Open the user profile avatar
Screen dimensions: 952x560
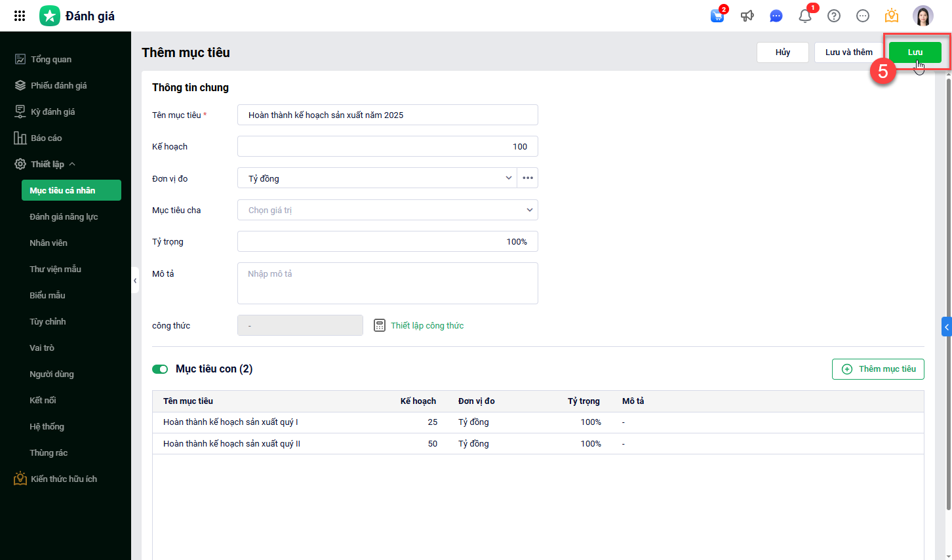(x=922, y=16)
